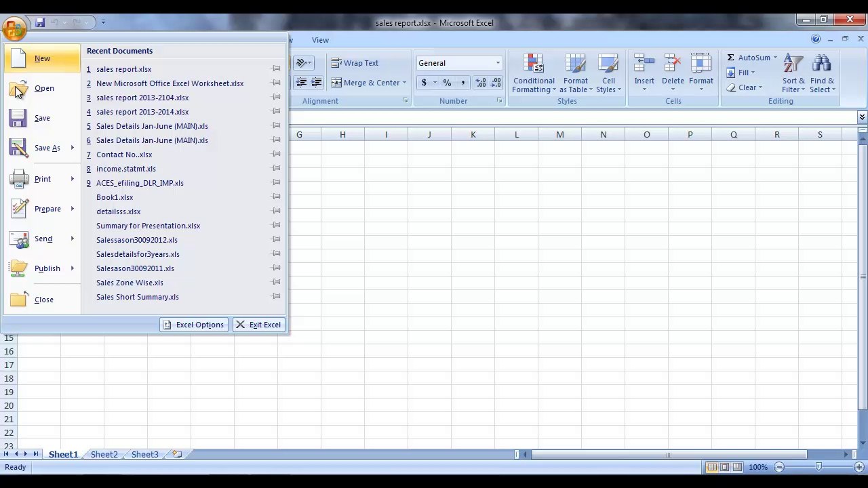Image resolution: width=868 pixels, height=488 pixels.
Task: Click the Delete cells icon
Action: (673, 64)
